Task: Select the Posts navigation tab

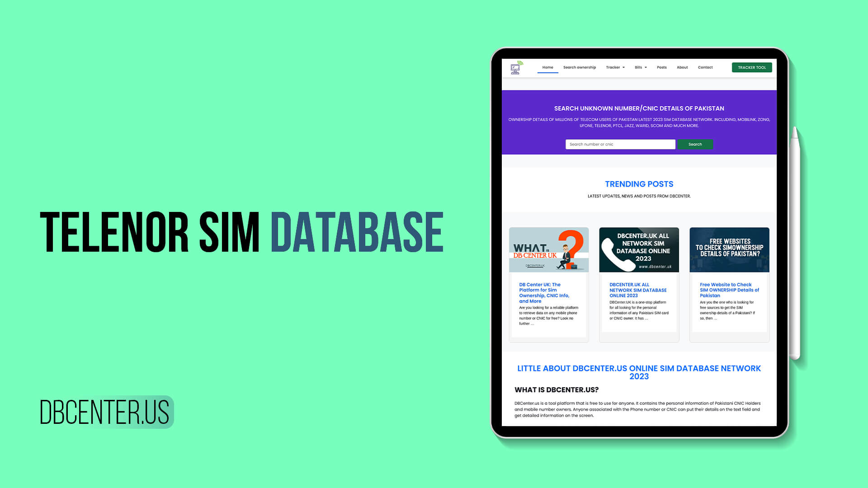Action: (x=661, y=67)
